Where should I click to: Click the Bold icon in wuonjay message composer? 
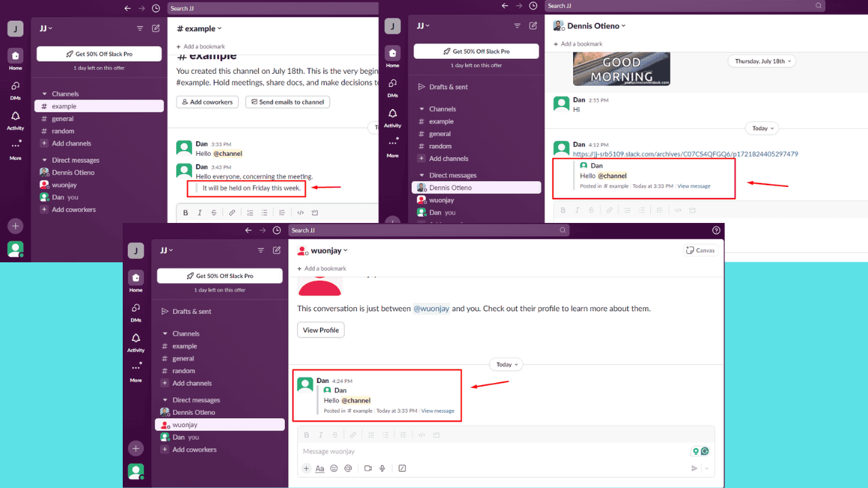tap(307, 434)
